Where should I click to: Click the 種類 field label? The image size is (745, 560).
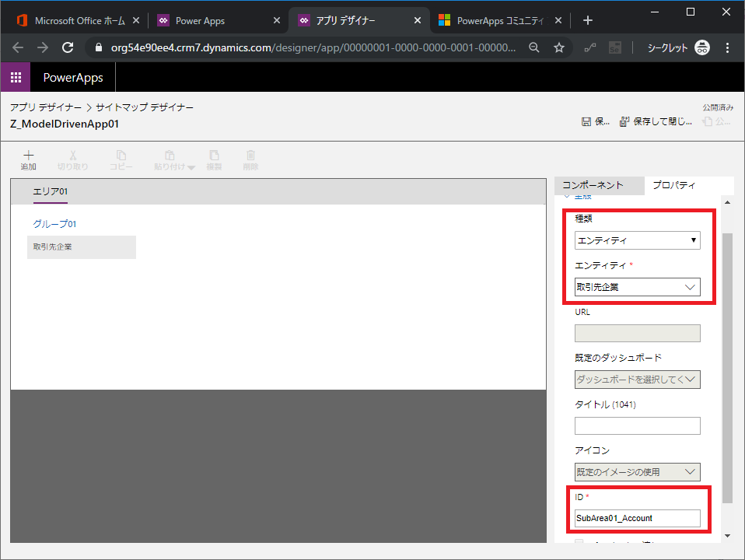point(583,219)
